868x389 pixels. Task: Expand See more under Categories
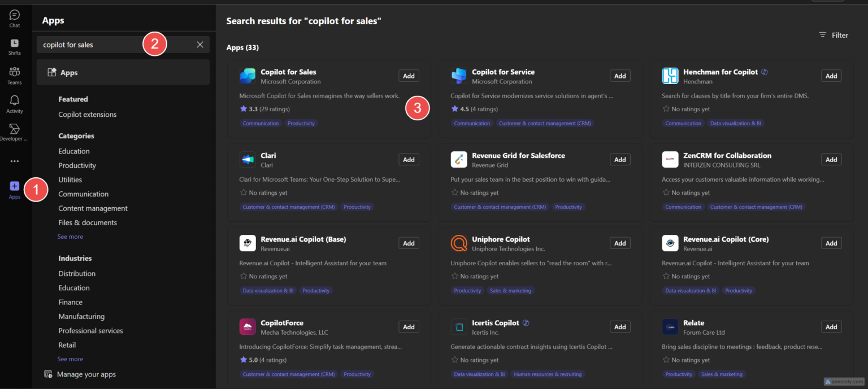70,237
